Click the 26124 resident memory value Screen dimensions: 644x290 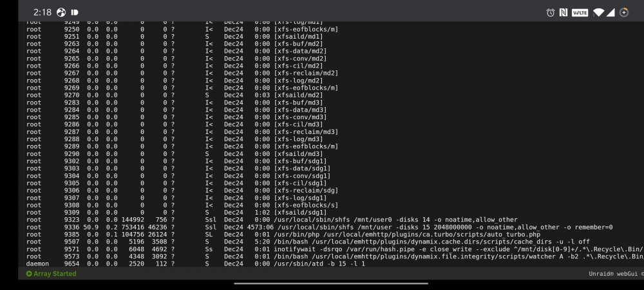[x=158, y=235]
